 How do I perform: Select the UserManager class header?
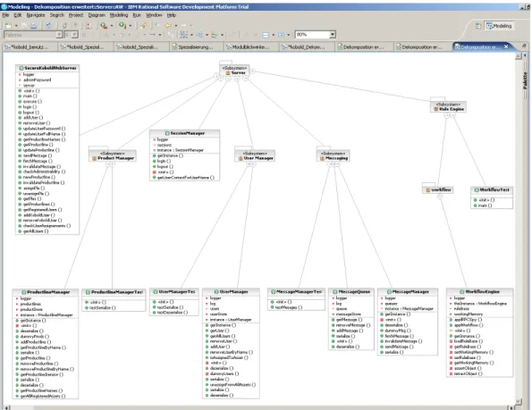point(231,292)
